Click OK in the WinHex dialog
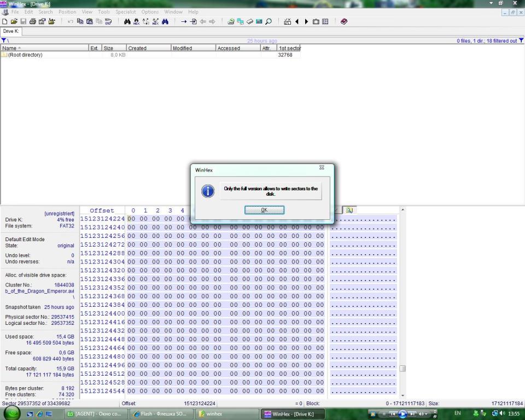The width and height of the screenshot is (525, 420). [264, 209]
